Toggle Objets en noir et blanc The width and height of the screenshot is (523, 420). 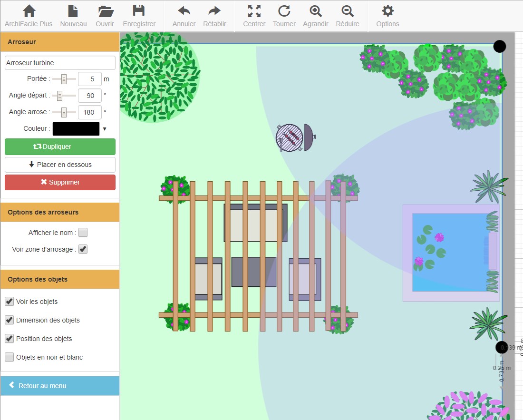pos(9,357)
